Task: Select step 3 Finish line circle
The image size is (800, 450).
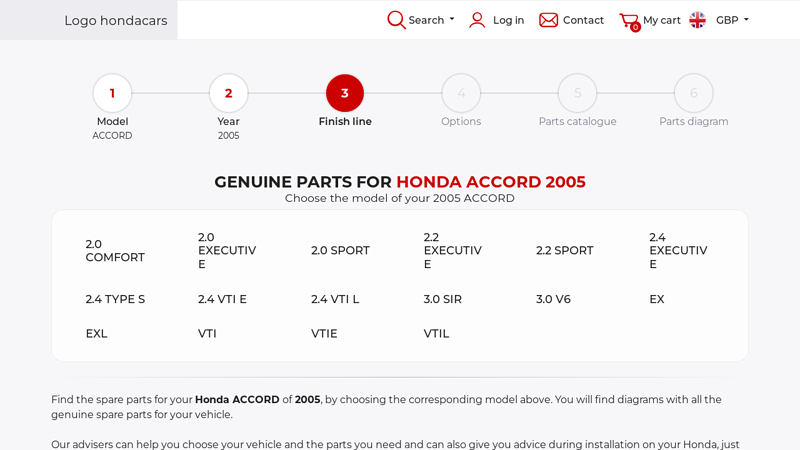Action: pos(345,93)
